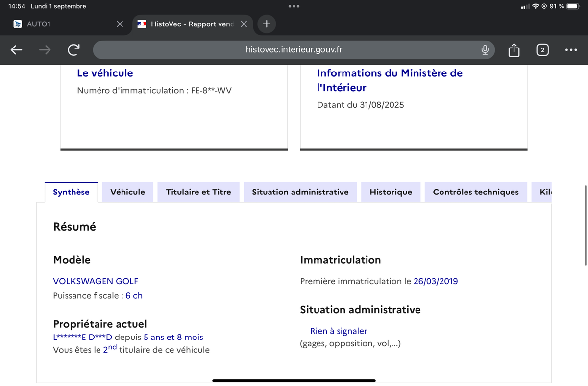The image size is (588, 386).
Task: Click the Modèle heading
Action: [x=72, y=260]
